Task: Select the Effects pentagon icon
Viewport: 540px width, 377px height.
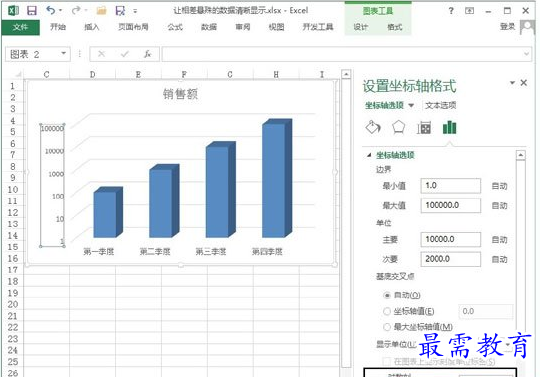Action: pyautogui.click(x=398, y=127)
